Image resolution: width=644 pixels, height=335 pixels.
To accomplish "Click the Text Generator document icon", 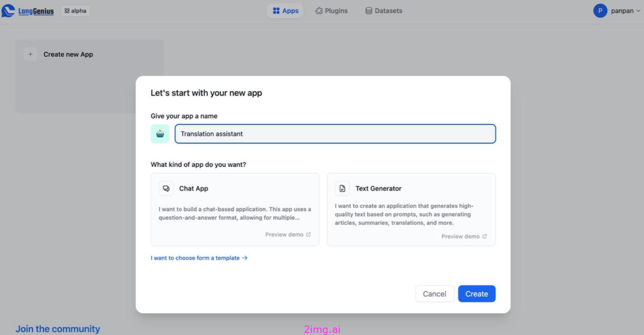I will tap(342, 188).
